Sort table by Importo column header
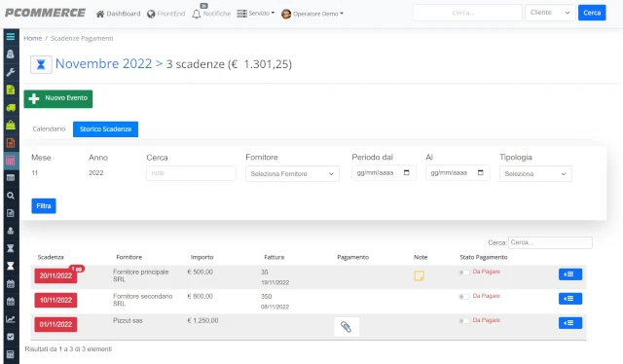This screenshot has width=623, height=364. (202, 257)
